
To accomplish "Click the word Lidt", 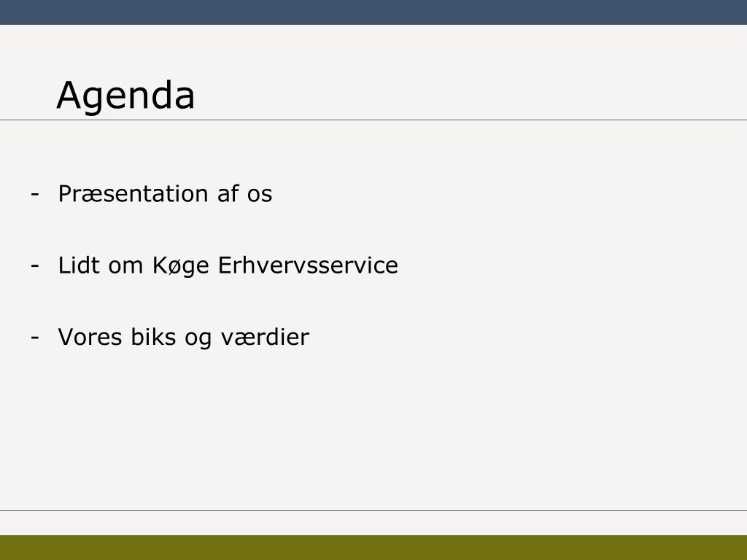I will pyautogui.click(x=79, y=265).
